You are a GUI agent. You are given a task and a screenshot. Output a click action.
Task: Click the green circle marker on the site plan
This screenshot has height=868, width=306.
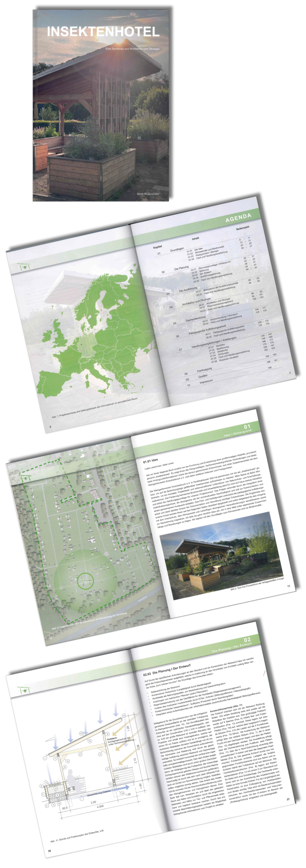point(85,581)
